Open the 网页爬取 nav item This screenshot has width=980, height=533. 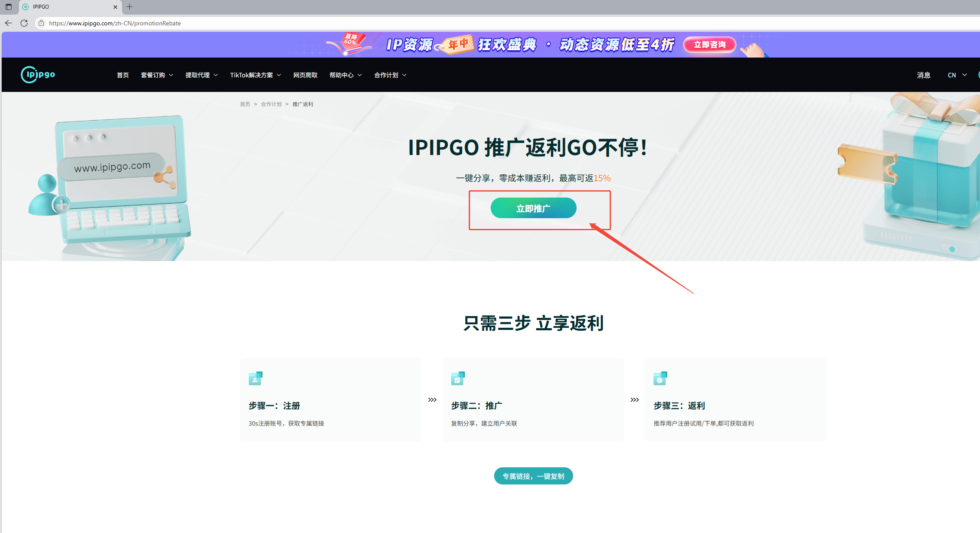[x=305, y=75]
